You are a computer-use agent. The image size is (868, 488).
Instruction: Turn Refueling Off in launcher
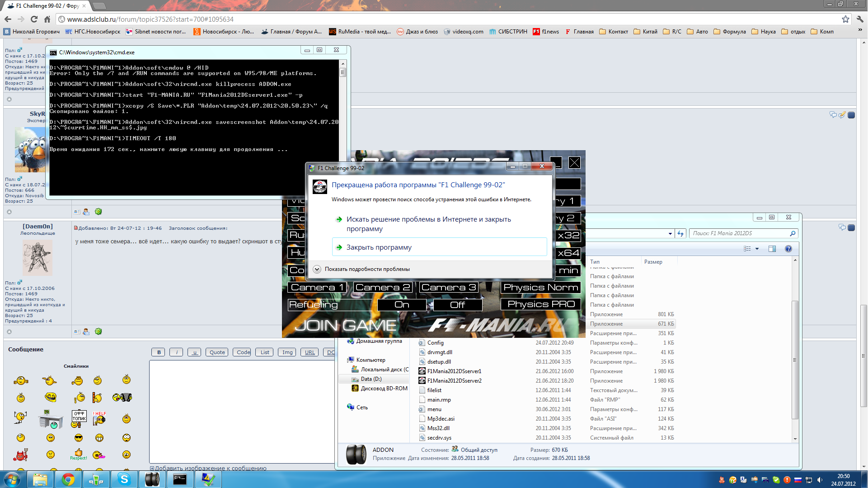(458, 305)
